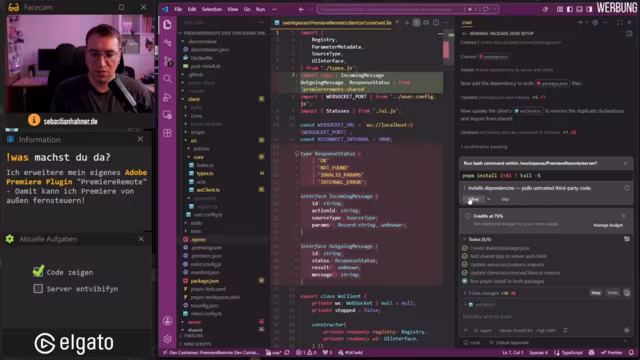Go back to the chat sessions list

(464, 33)
